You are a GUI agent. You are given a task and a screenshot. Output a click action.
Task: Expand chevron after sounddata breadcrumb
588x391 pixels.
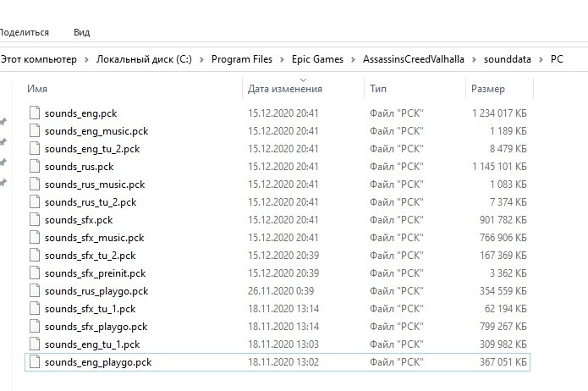(541, 59)
